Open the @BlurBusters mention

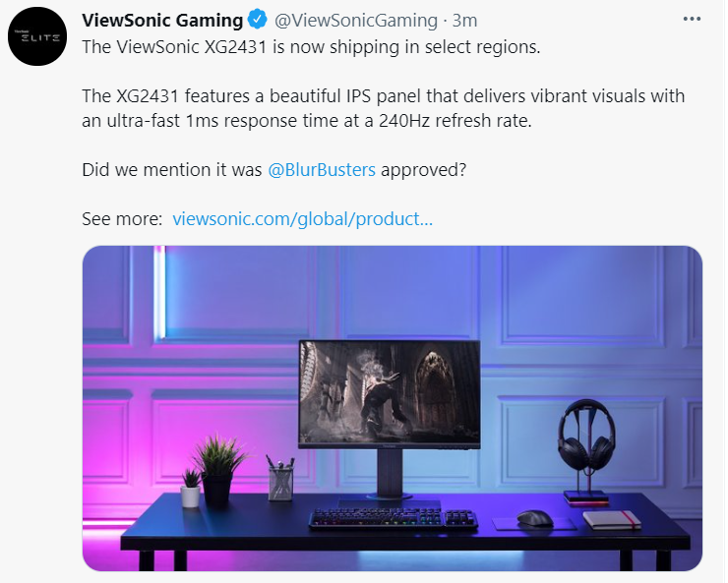click(322, 170)
